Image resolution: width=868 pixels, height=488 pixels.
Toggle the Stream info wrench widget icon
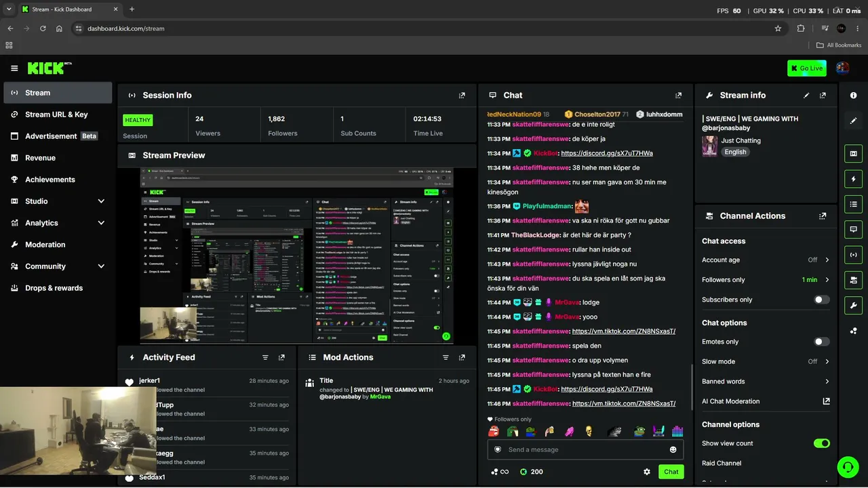(x=853, y=305)
